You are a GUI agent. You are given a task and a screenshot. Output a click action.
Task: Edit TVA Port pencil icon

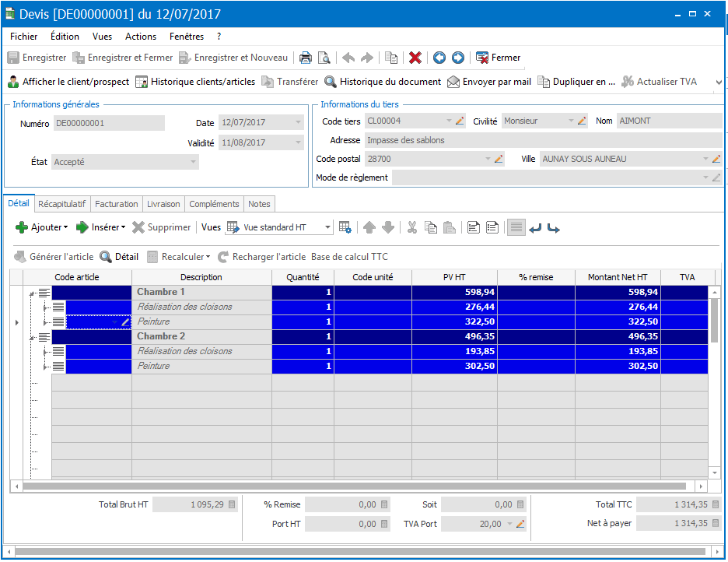(520, 524)
